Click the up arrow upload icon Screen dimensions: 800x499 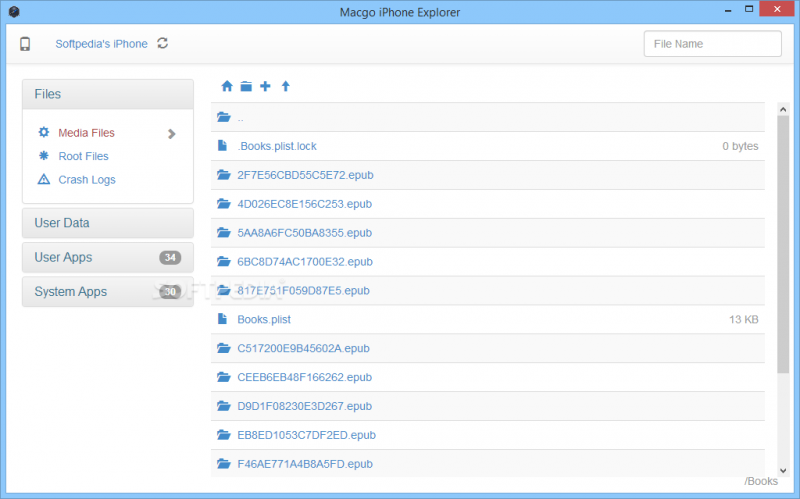286,86
